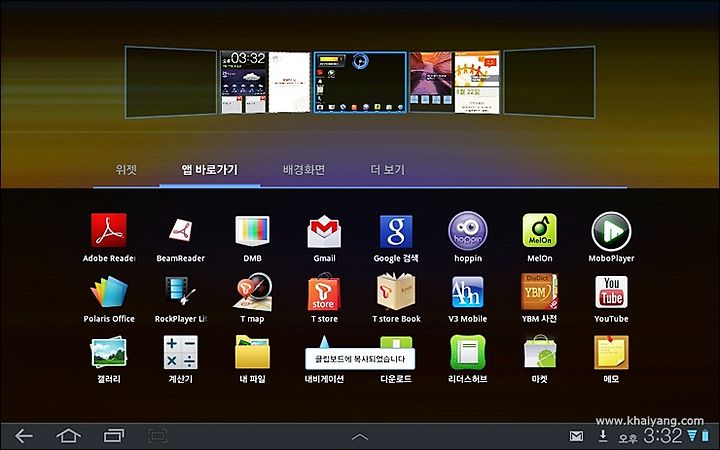The width and height of the screenshot is (720, 450).
Task: Open the 내 파일 folder app
Action: (252, 352)
